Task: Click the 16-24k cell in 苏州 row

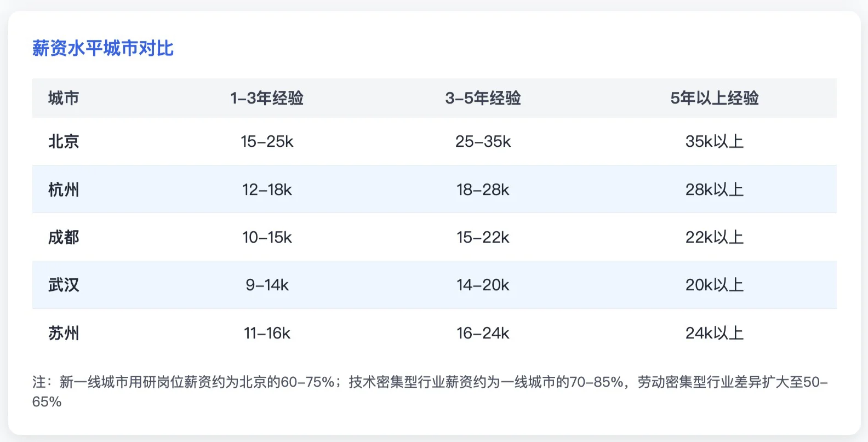Action: click(483, 333)
